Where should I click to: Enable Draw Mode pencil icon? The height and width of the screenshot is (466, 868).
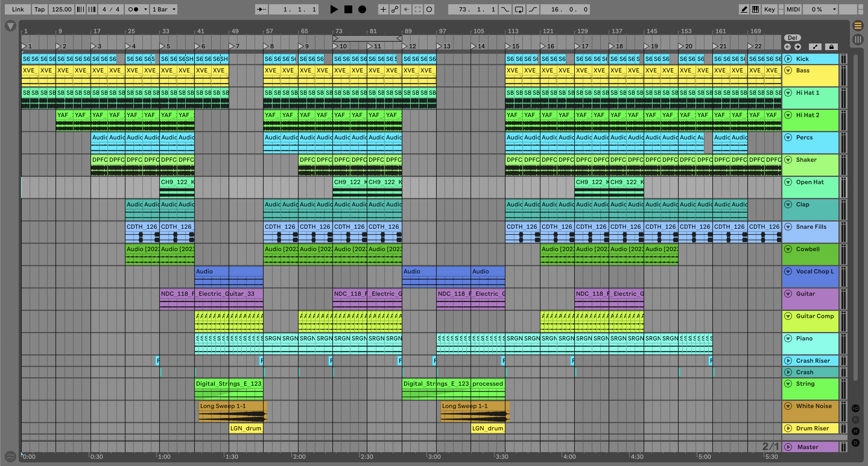tap(744, 9)
